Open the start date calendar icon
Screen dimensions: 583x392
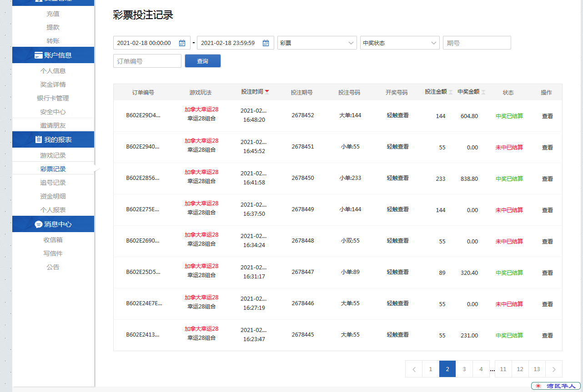tap(182, 43)
